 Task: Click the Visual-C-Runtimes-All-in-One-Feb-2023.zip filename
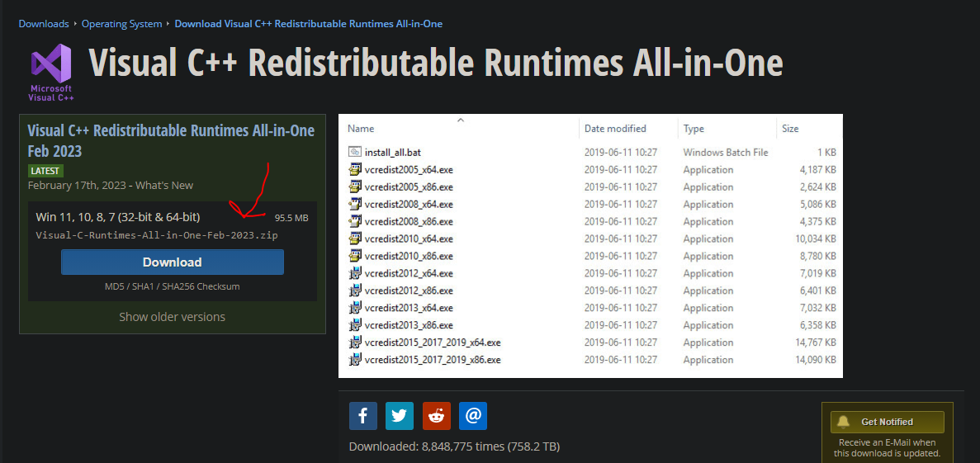click(157, 235)
